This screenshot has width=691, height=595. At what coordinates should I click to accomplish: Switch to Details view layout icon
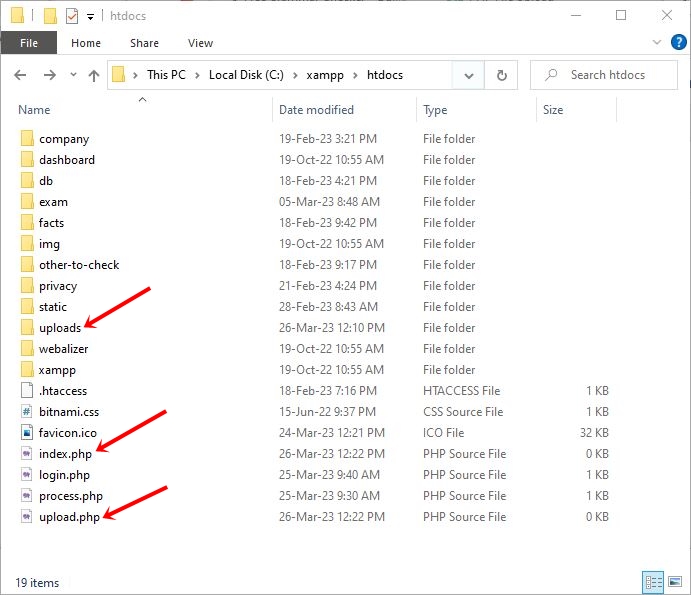653,583
